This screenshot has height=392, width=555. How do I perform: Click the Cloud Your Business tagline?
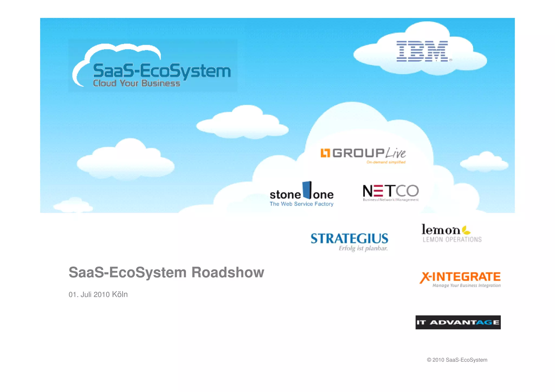click(x=136, y=83)
